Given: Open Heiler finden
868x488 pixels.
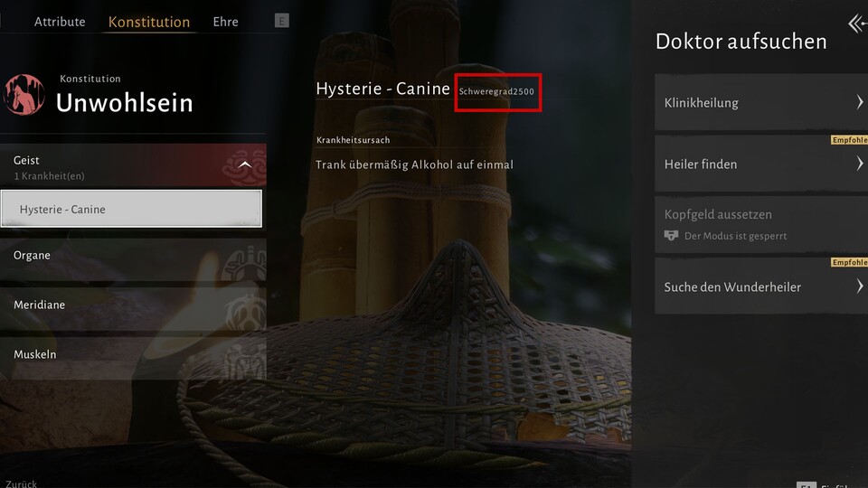Looking at the screenshot, I should click(759, 164).
